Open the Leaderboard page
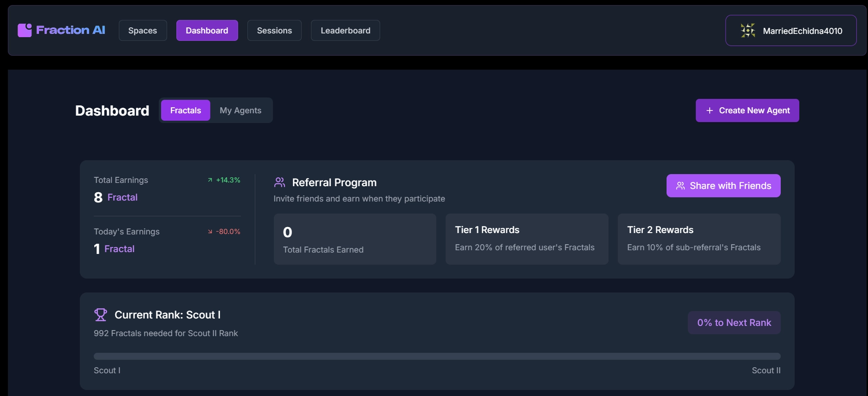 click(x=345, y=31)
